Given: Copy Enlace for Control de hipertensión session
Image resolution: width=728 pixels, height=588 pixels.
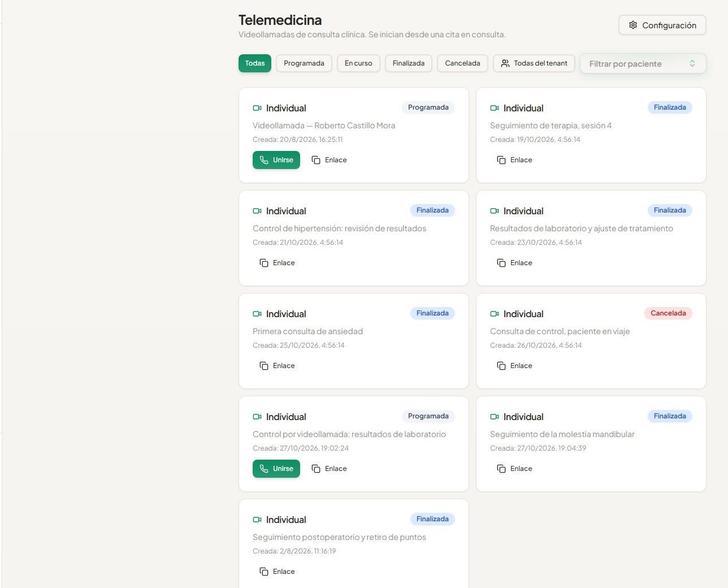Looking at the screenshot, I should [x=277, y=263].
